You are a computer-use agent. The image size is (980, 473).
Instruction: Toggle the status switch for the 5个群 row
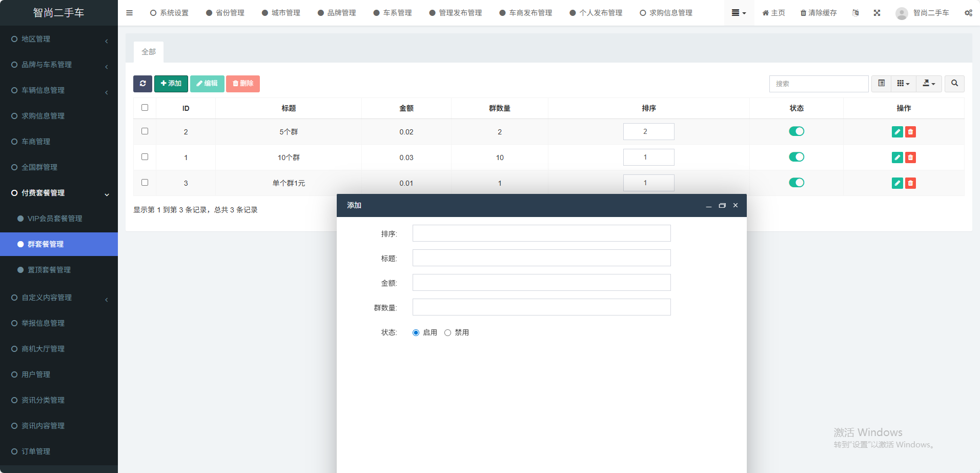click(x=796, y=131)
